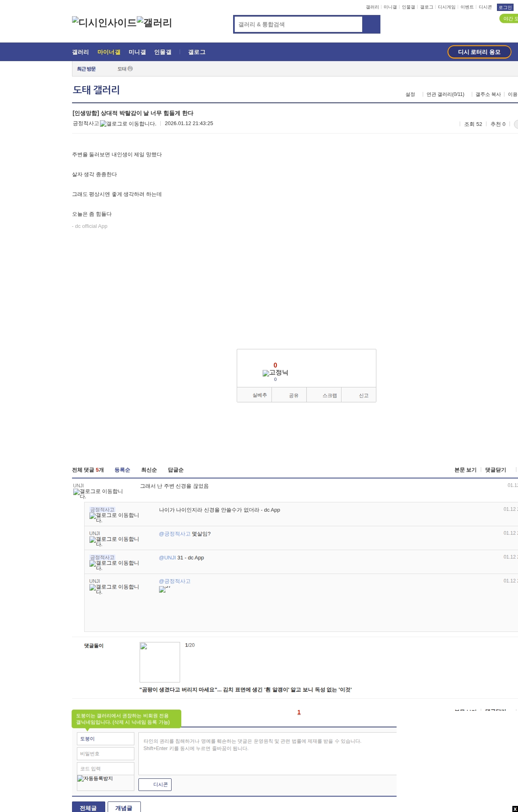Click the 디시인사이드 logo image
The height and width of the screenshot is (812, 518).
click(x=104, y=23)
